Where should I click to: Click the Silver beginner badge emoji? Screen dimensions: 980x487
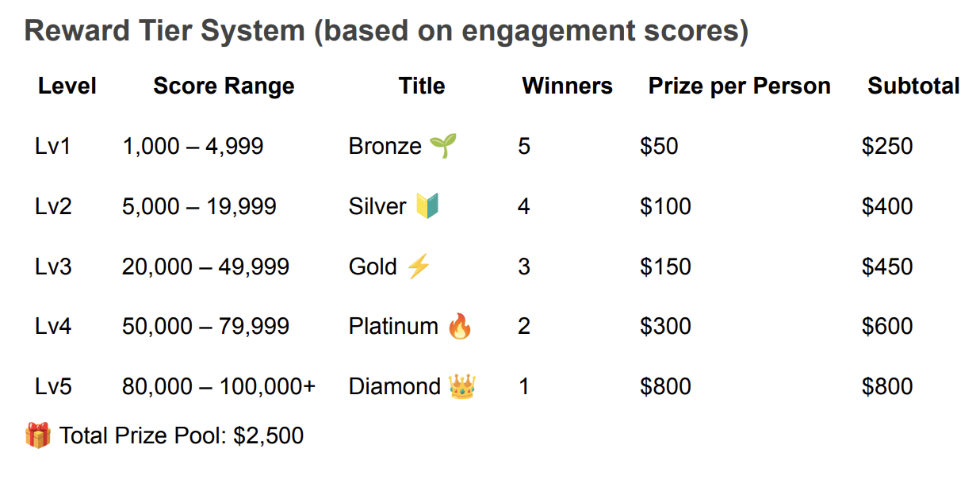(427, 206)
